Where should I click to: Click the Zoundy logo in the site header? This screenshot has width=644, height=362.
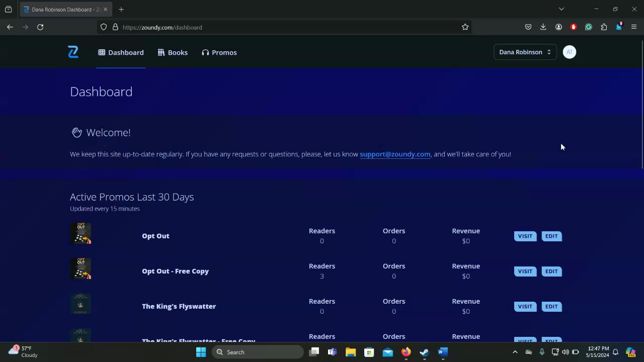click(x=73, y=52)
